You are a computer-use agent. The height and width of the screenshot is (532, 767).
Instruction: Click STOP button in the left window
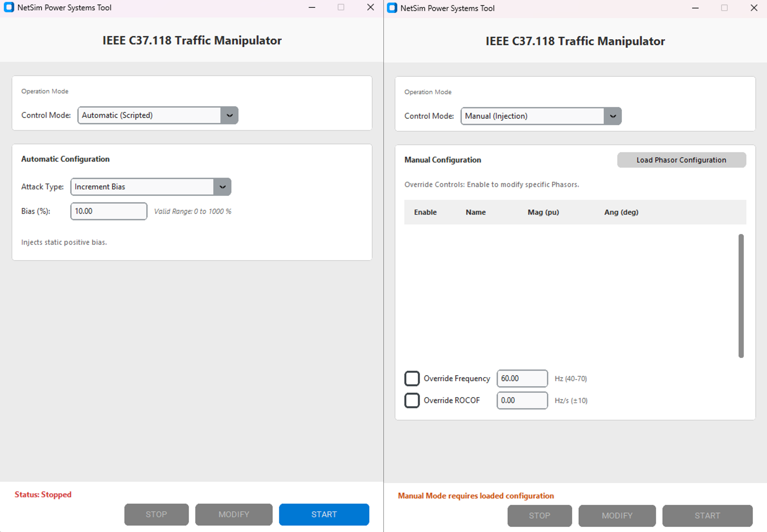pos(156,514)
